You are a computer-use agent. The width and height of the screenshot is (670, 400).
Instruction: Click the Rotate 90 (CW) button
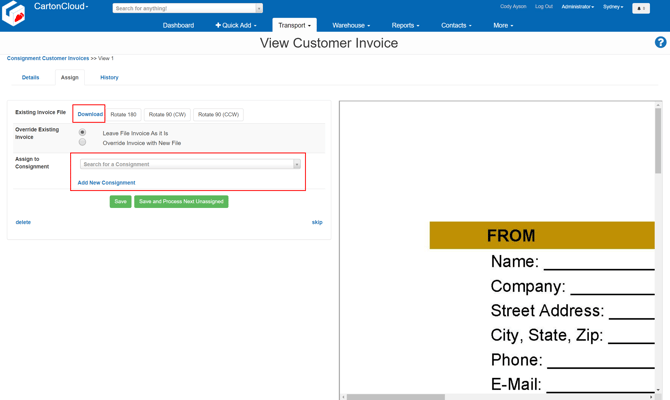click(x=167, y=115)
